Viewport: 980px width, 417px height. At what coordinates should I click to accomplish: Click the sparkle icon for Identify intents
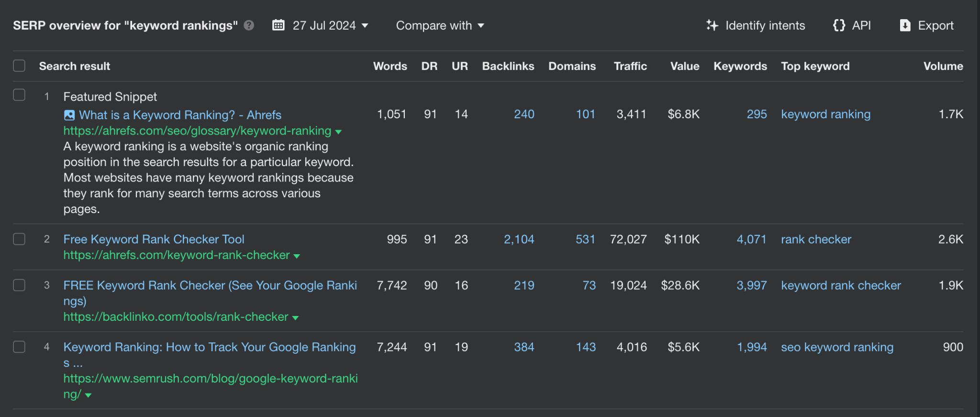coord(712,25)
